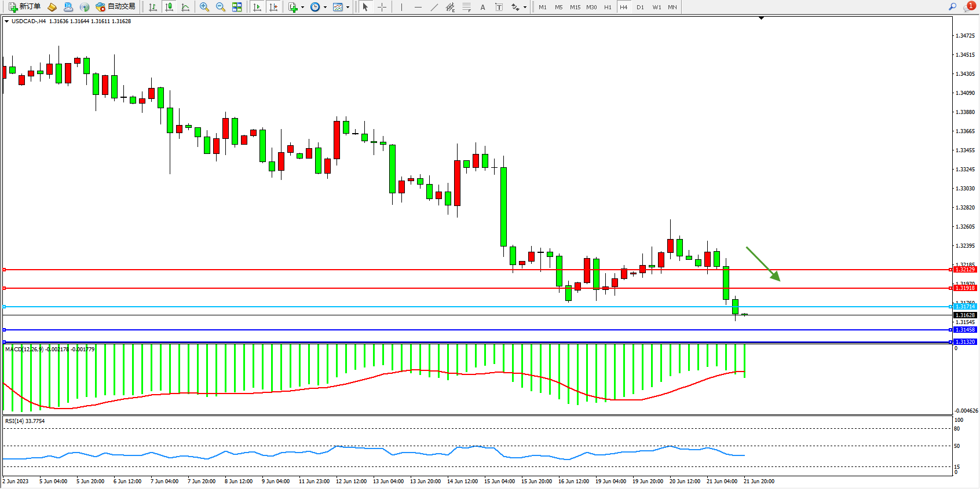The height and width of the screenshot is (489, 980).
Task: Select the Fibonacci retracement tool
Action: click(x=466, y=7)
